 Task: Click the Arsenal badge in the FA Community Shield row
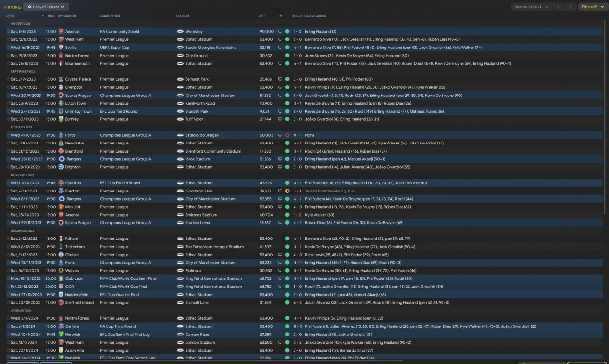click(61, 31)
